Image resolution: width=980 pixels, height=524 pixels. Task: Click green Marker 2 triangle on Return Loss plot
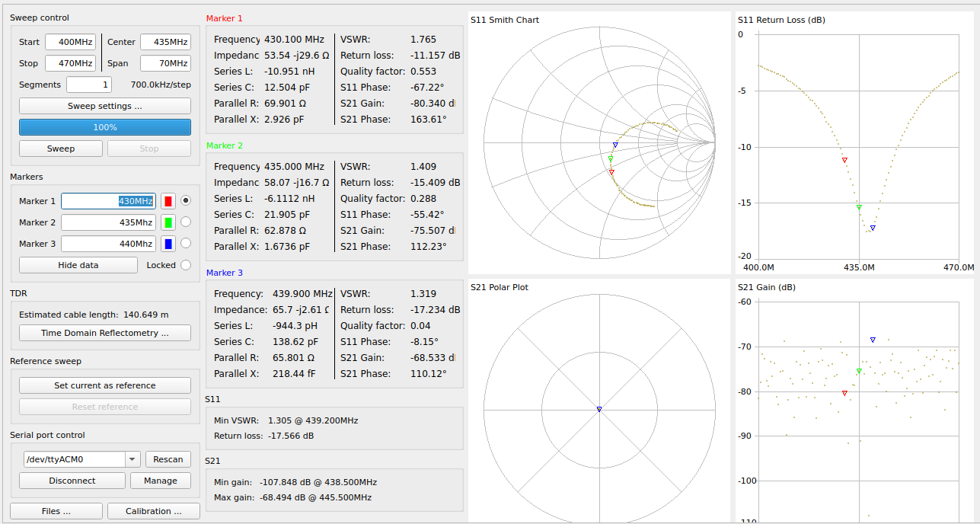859,207
